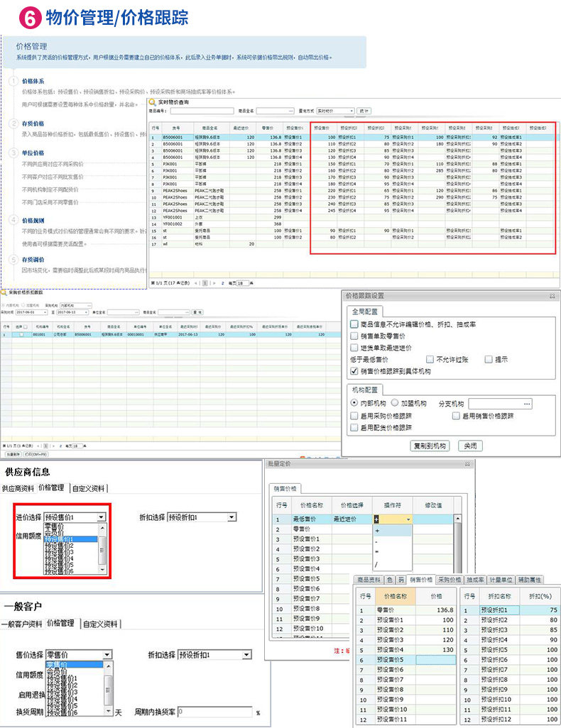
Task: Enable 启用采购价格跟踪 checkbox
Action: coord(354,416)
